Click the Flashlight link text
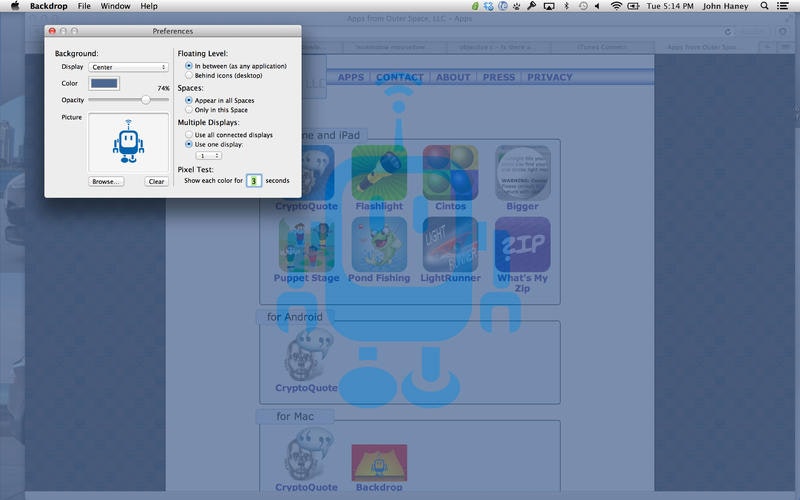800x500 pixels. (379, 206)
